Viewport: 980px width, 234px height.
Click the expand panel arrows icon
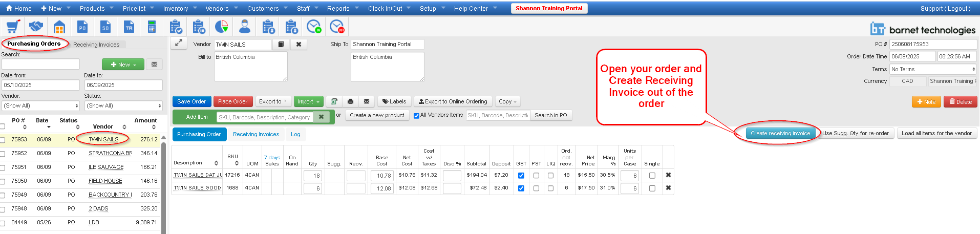178,44
